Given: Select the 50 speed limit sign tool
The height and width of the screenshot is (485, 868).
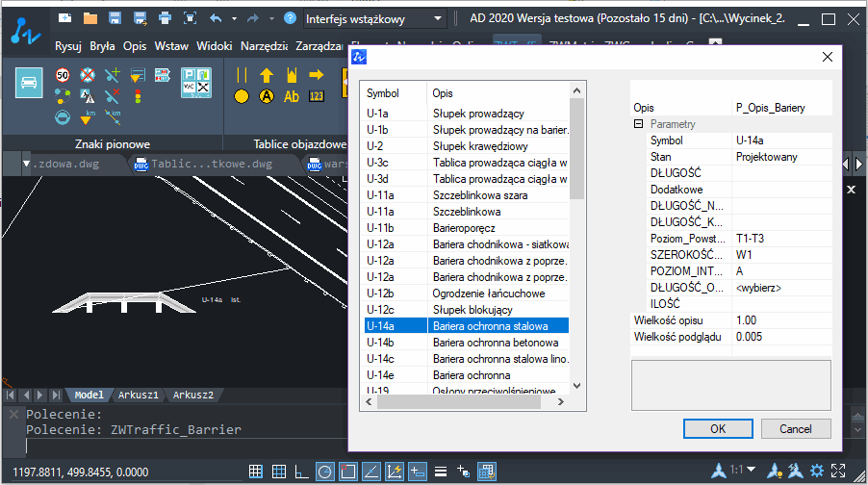Looking at the screenshot, I should pos(63,75).
